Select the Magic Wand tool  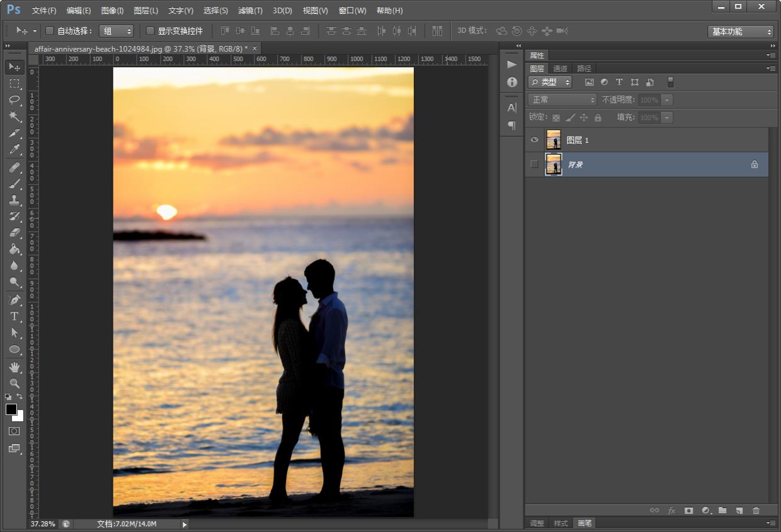14,116
